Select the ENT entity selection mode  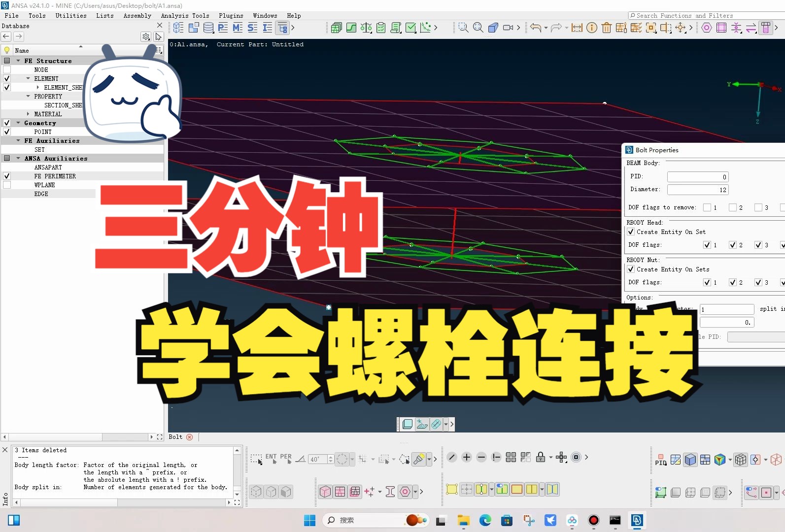click(x=271, y=459)
